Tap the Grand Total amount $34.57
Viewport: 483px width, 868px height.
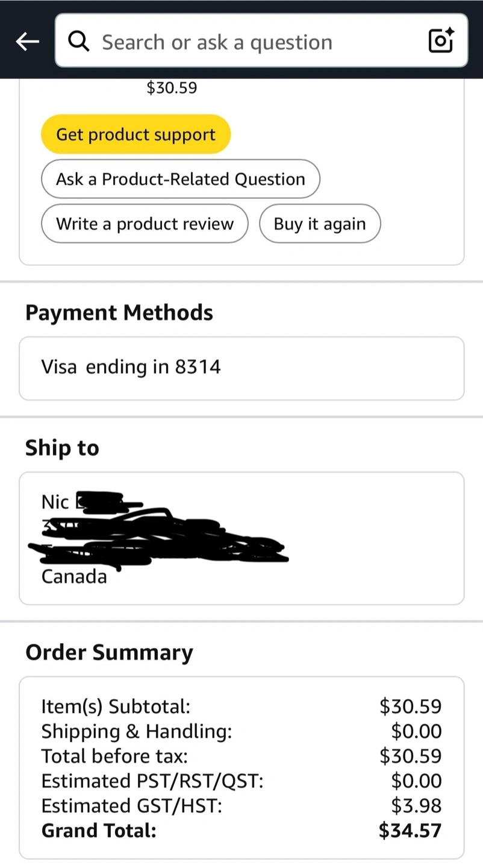(410, 831)
